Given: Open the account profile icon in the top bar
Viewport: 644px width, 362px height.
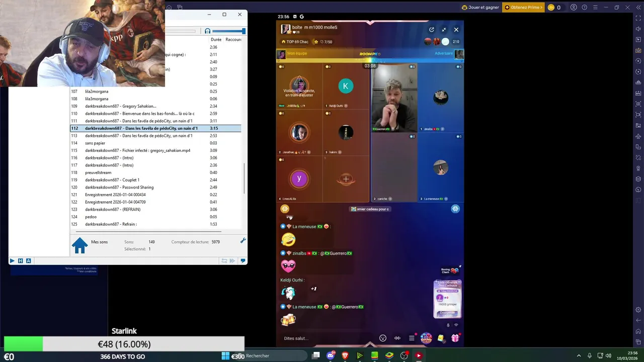Looking at the screenshot, I should 574,8.
